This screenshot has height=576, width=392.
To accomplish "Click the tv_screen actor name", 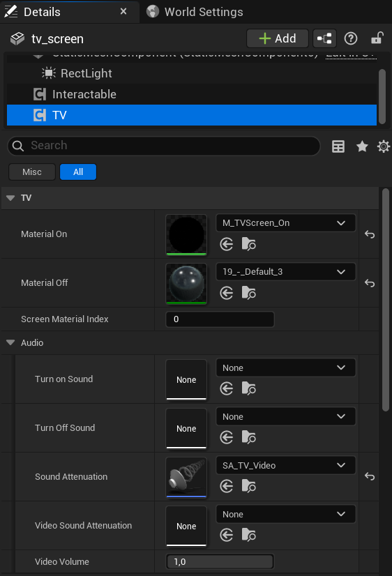I will (x=57, y=39).
